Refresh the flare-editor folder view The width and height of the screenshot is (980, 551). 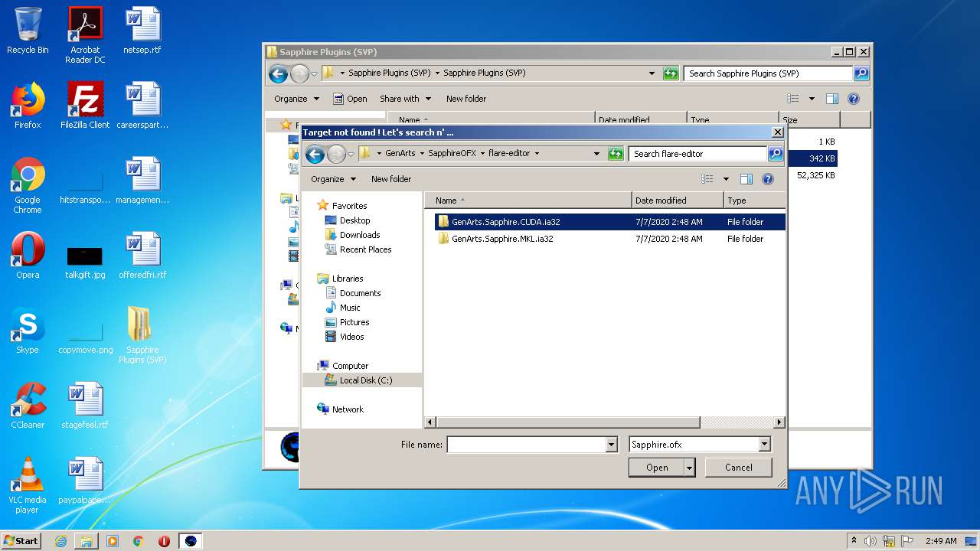pos(616,154)
